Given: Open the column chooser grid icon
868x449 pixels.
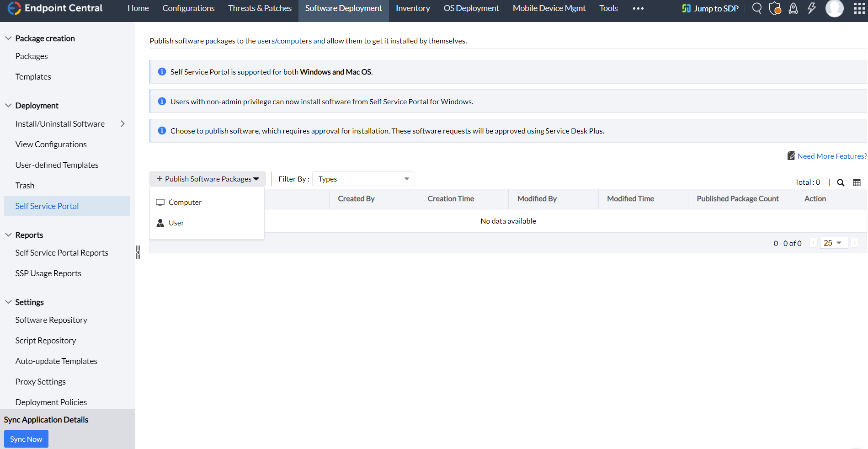Looking at the screenshot, I should pyautogui.click(x=857, y=182).
